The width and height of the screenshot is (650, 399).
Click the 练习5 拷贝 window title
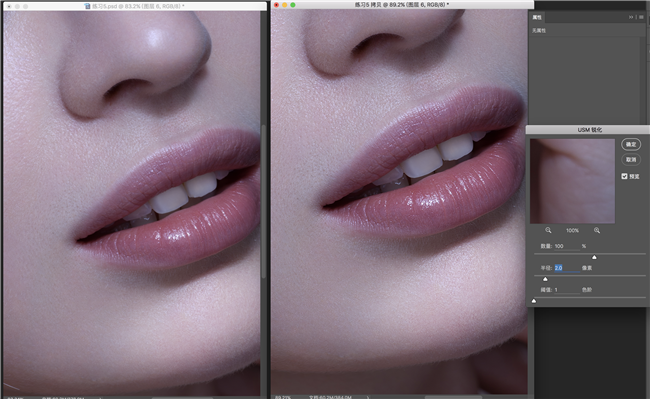(402, 5)
